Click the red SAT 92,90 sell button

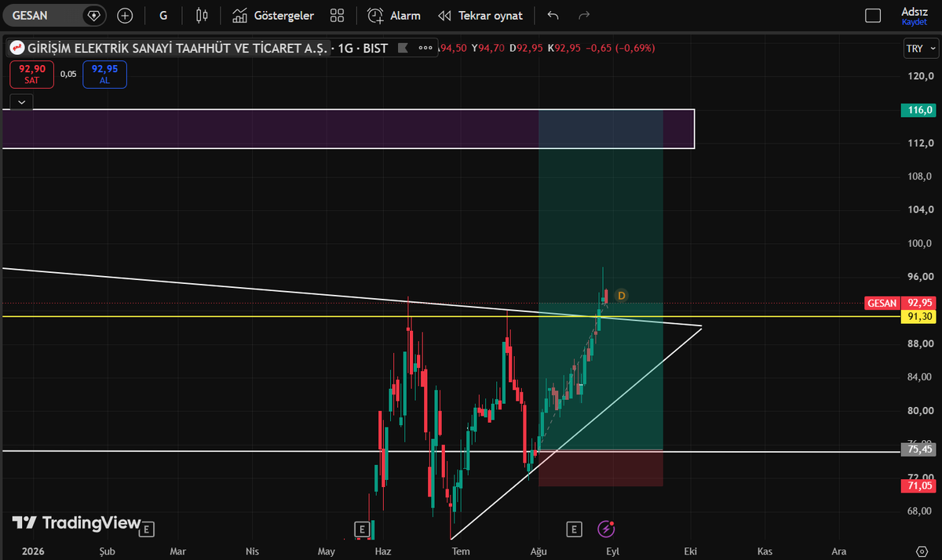tap(32, 74)
